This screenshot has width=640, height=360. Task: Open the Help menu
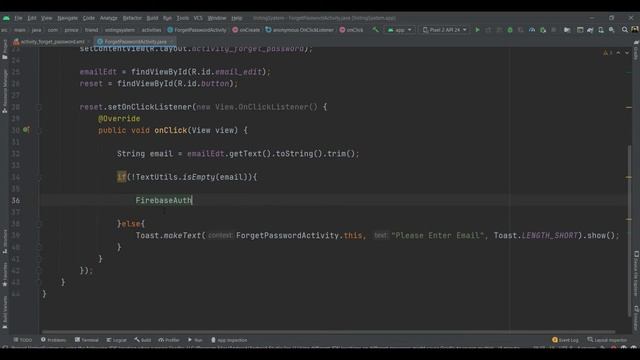point(237,18)
